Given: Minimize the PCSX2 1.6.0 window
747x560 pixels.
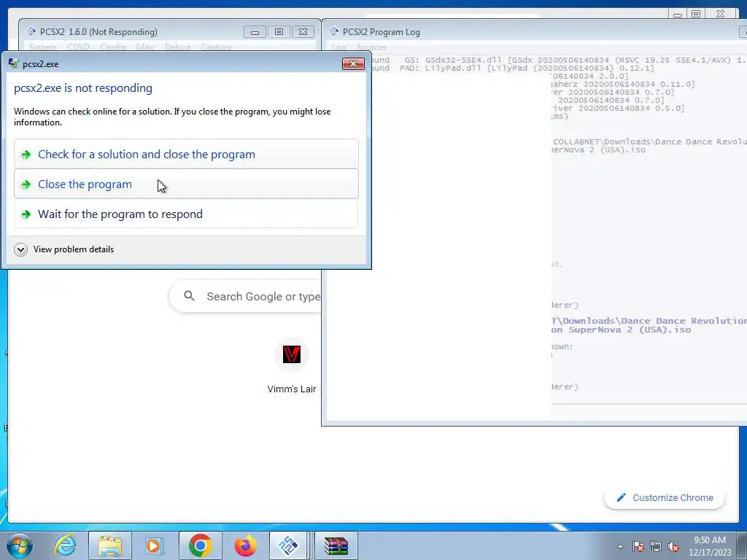Looking at the screenshot, I should click(x=255, y=32).
